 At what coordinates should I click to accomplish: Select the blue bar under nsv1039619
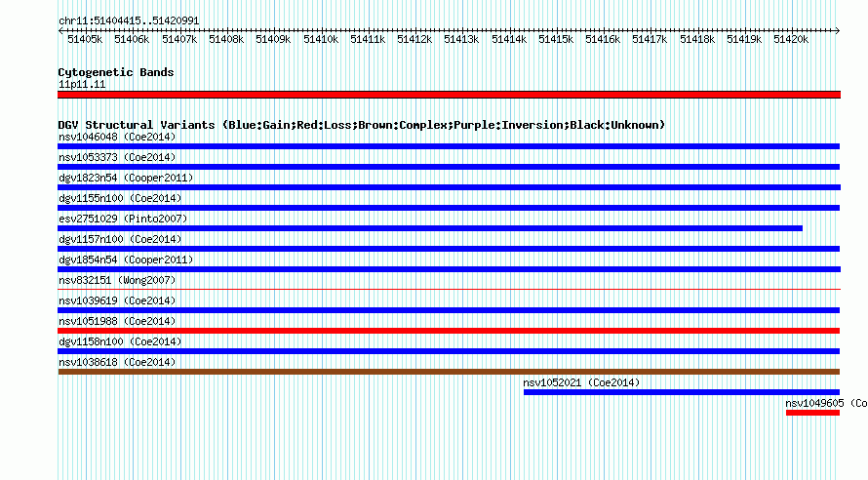coord(449,310)
